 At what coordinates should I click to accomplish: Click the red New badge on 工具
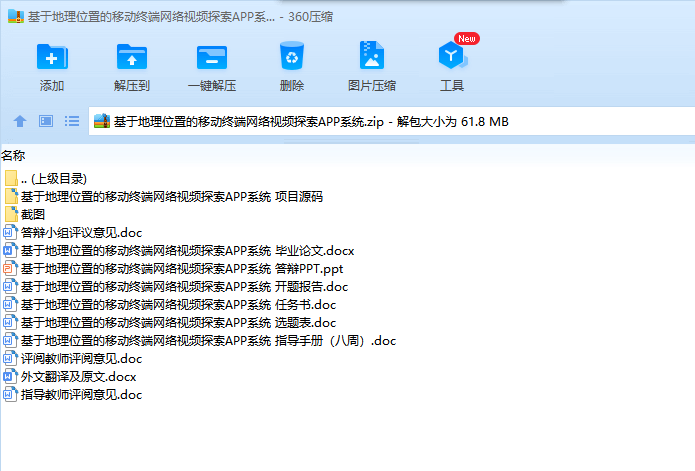click(467, 39)
